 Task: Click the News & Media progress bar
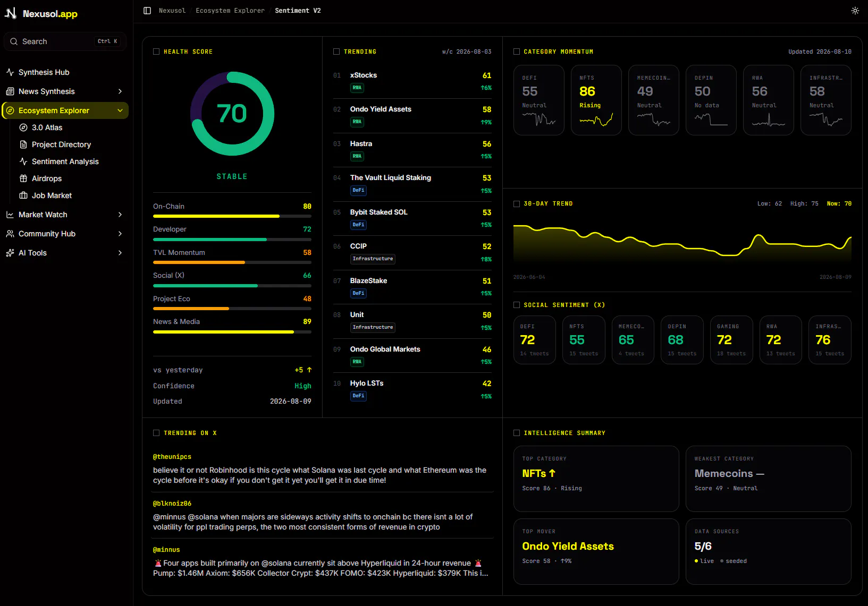point(232,332)
